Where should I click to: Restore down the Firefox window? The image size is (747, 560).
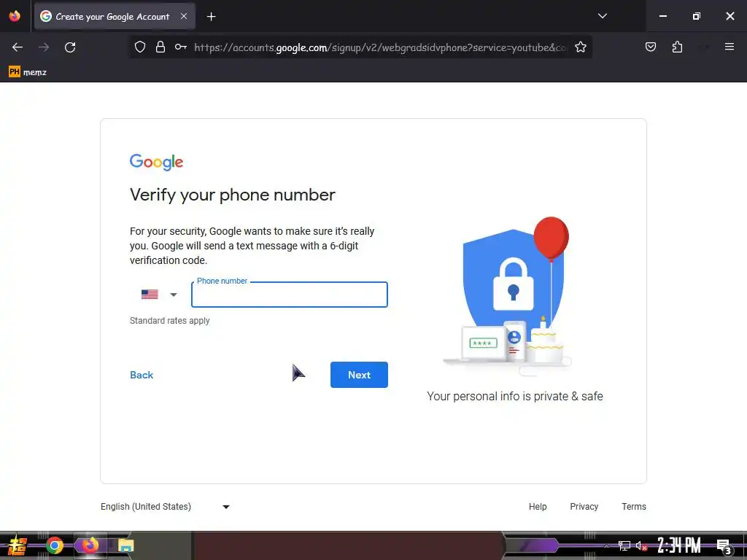coord(697,16)
